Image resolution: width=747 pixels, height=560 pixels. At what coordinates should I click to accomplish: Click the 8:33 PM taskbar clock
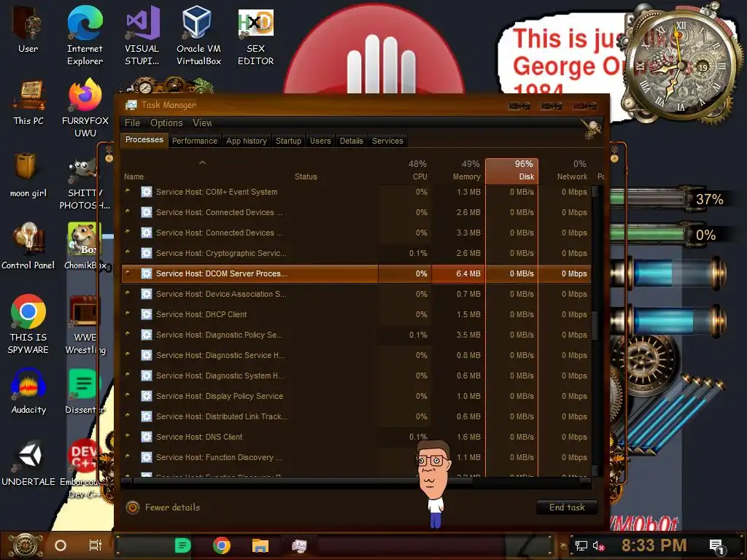click(654, 545)
